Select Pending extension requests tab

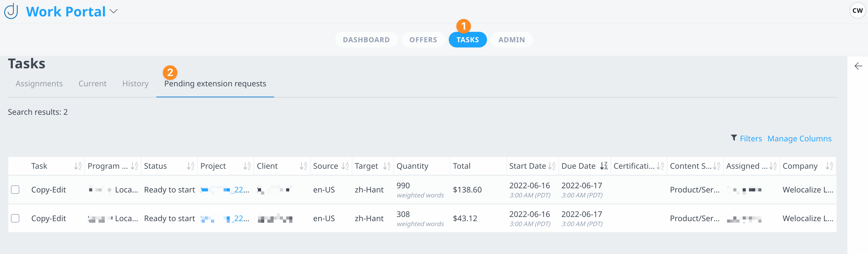pos(215,84)
